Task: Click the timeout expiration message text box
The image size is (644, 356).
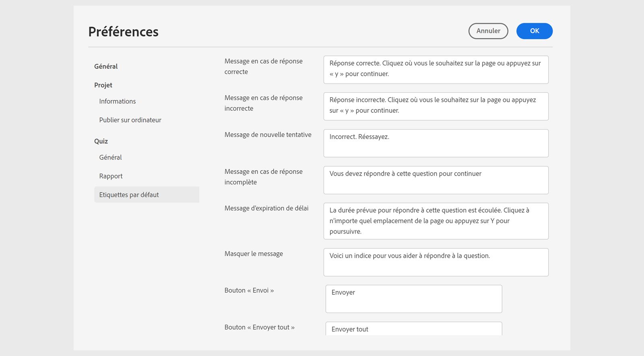Action: [x=436, y=221]
